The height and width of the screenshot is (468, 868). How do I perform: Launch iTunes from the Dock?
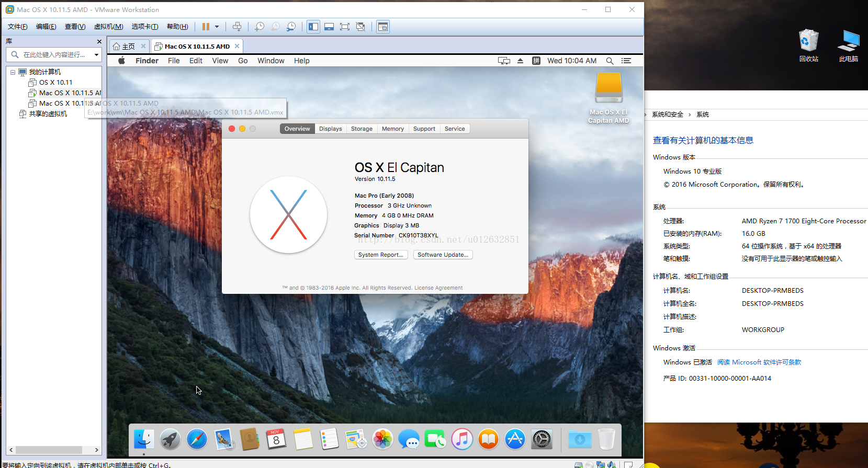point(462,439)
